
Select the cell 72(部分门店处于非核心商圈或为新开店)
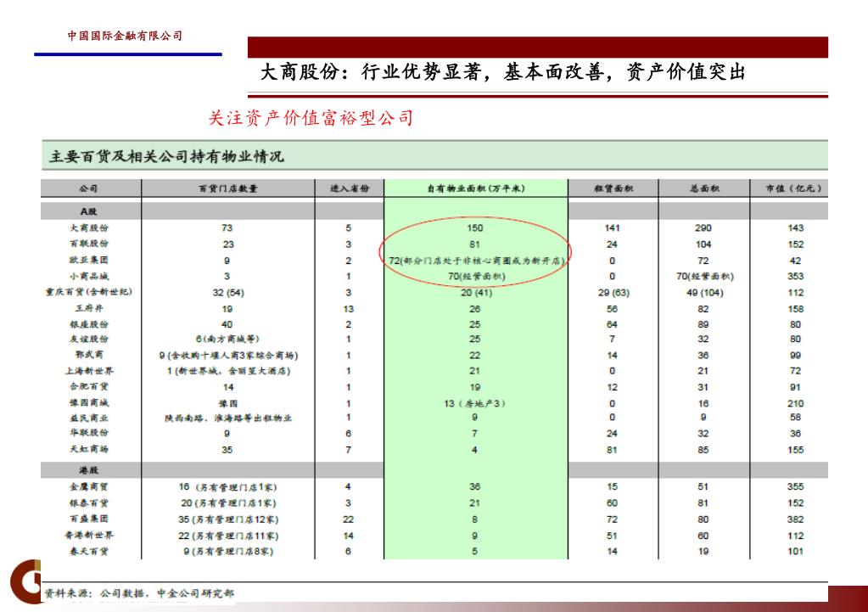click(x=476, y=261)
